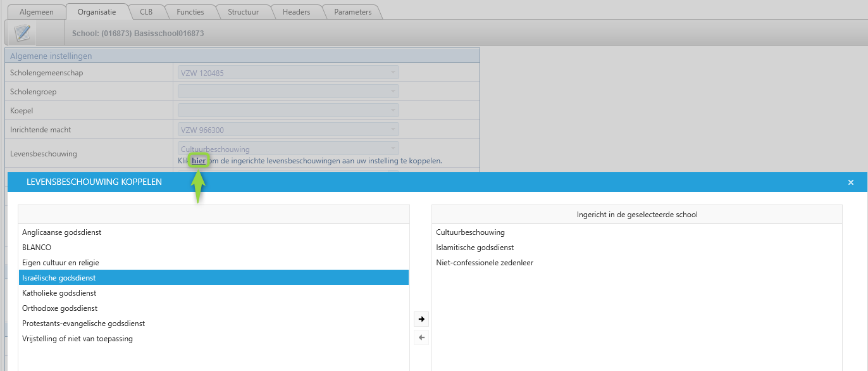
Task: Open the Koepel dropdown
Action: click(288, 111)
